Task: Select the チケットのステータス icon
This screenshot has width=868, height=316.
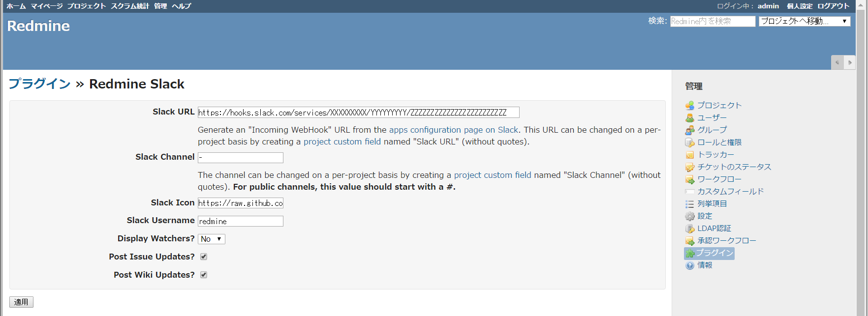Action: (x=690, y=167)
